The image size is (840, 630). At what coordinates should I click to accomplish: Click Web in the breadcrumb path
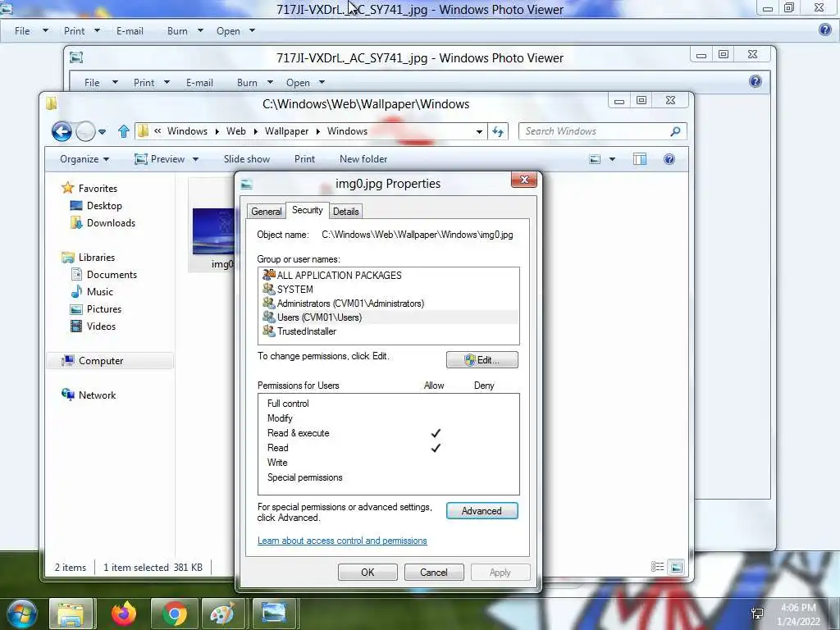(x=235, y=131)
